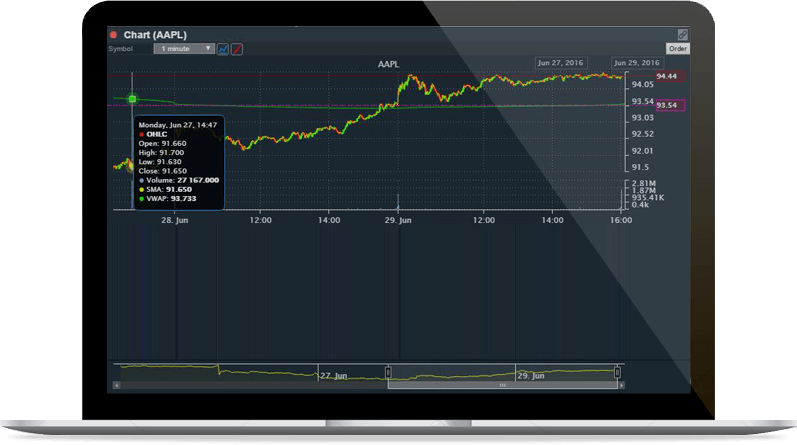Click the red dot beside Chart (AAPL)
This screenshot has height=445, width=797.
click(113, 34)
